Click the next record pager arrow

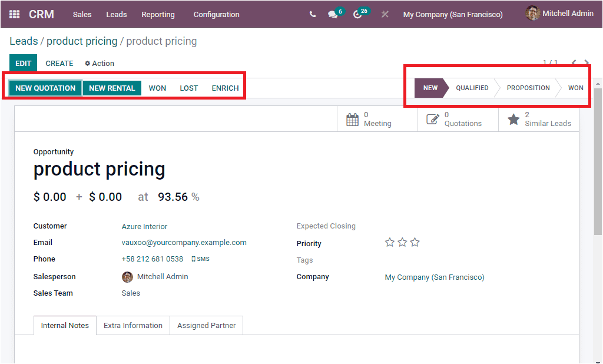tap(587, 61)
